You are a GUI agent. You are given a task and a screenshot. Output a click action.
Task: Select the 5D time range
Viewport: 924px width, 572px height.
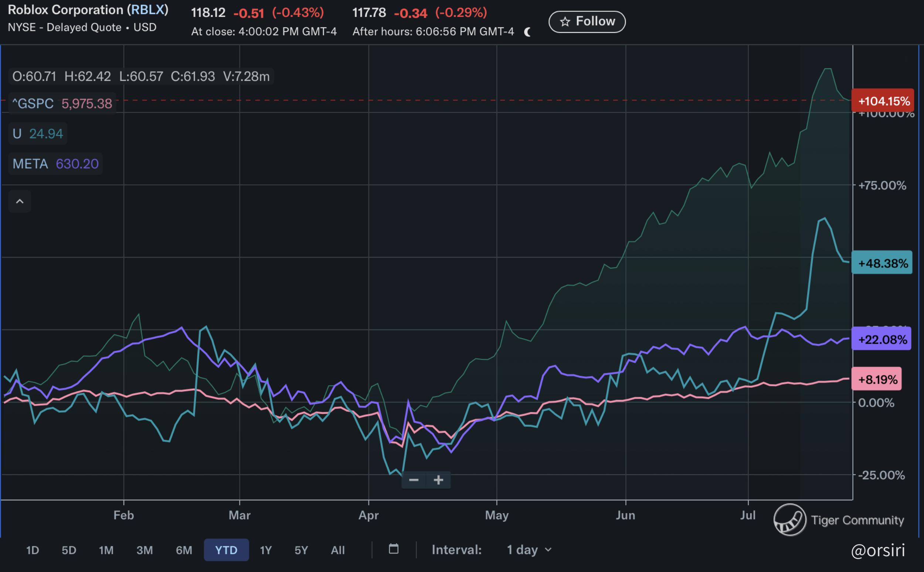point(69,550)
